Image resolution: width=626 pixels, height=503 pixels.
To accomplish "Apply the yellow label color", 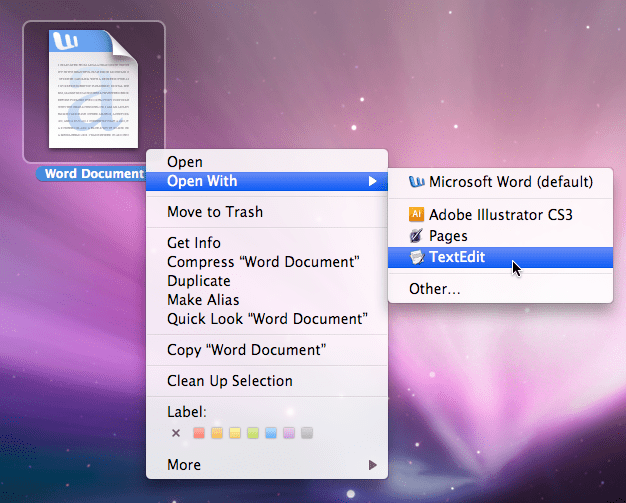I will (x=235, y=433).
